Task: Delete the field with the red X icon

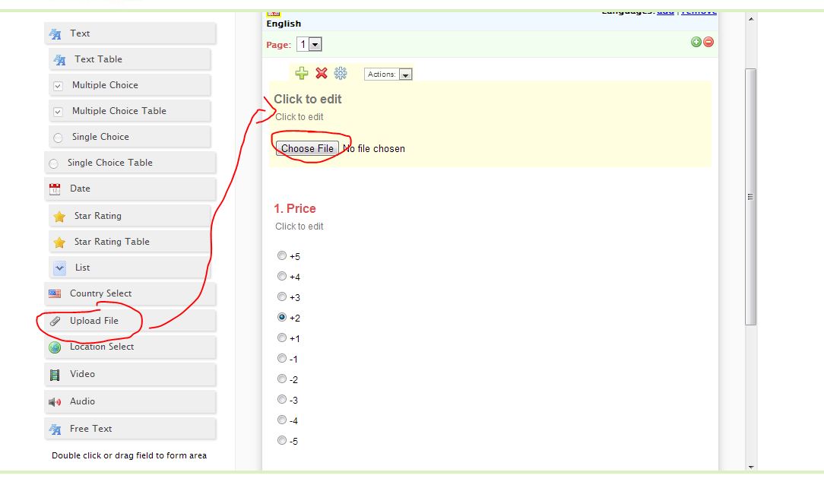Action: [x=322, y=74]
